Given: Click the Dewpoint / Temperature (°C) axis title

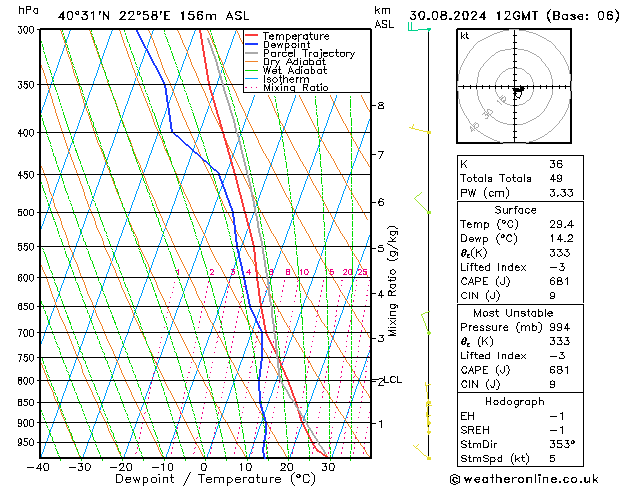Looking at the screenshot, I should pos(215,479).
